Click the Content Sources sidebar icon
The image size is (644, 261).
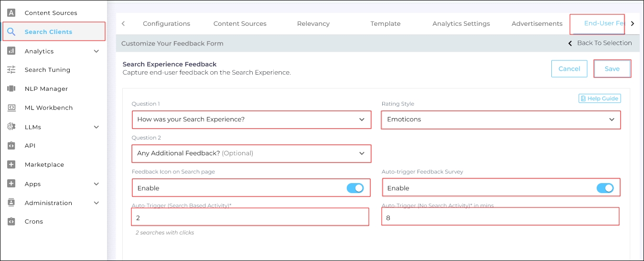[x=11, y=13]
